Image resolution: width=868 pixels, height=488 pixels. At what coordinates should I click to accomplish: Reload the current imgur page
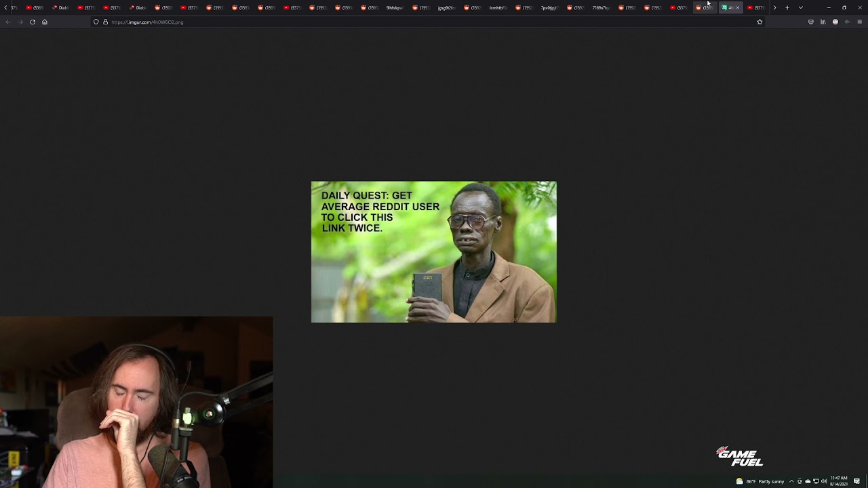[x=33, y=22]
